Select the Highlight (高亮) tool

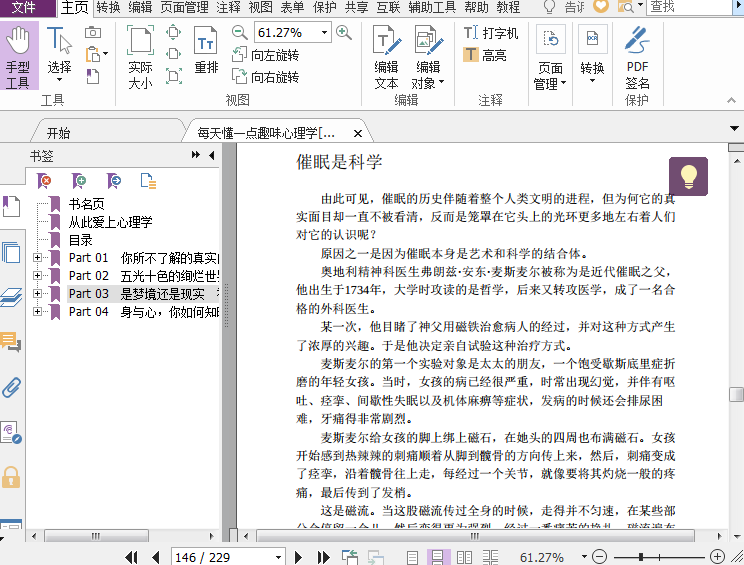tap(484, 55)
